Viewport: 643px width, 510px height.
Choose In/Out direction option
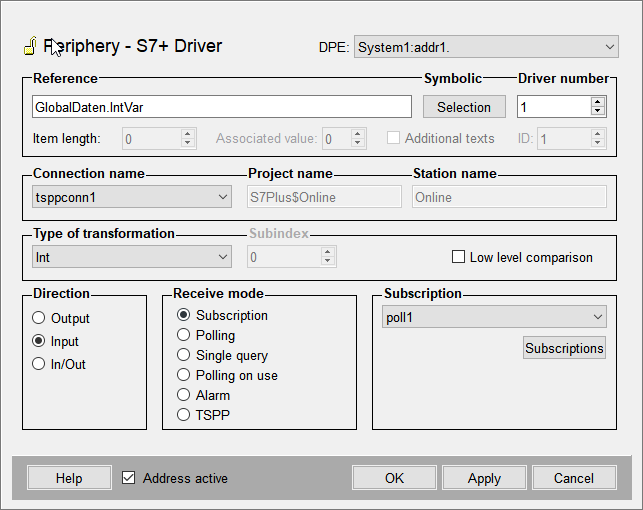point(39,364)
